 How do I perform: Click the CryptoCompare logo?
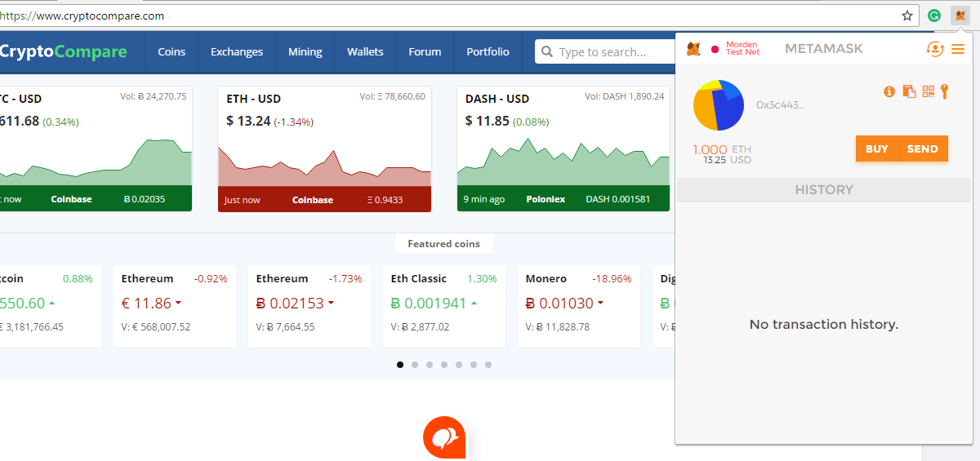[x=64, y=51]
